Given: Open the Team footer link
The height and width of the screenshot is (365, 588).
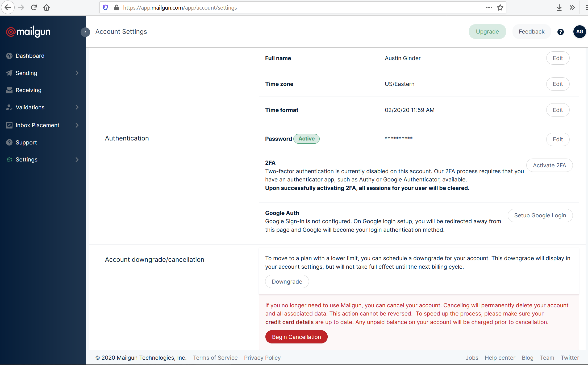Looking at the screenshot, I should (547, 358).
